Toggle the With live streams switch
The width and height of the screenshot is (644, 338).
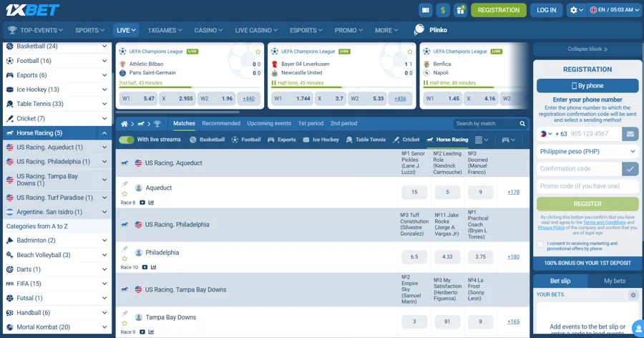(x=127, y=140)
